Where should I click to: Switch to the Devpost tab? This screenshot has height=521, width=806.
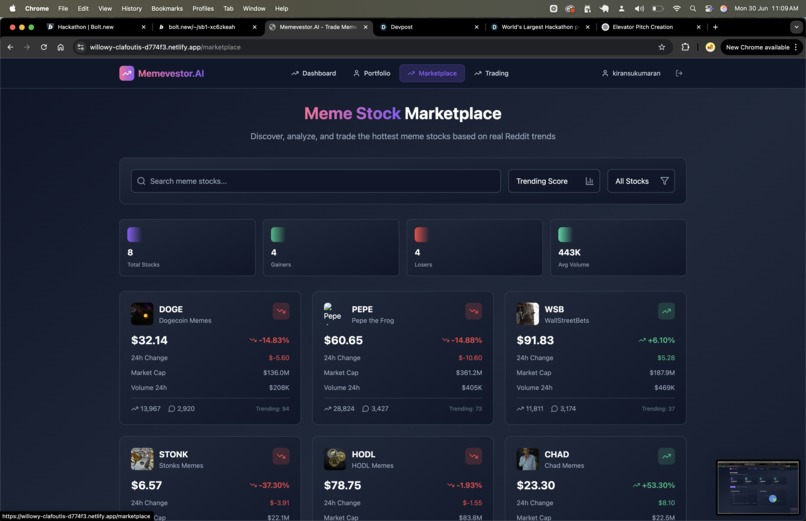point(427,27)
